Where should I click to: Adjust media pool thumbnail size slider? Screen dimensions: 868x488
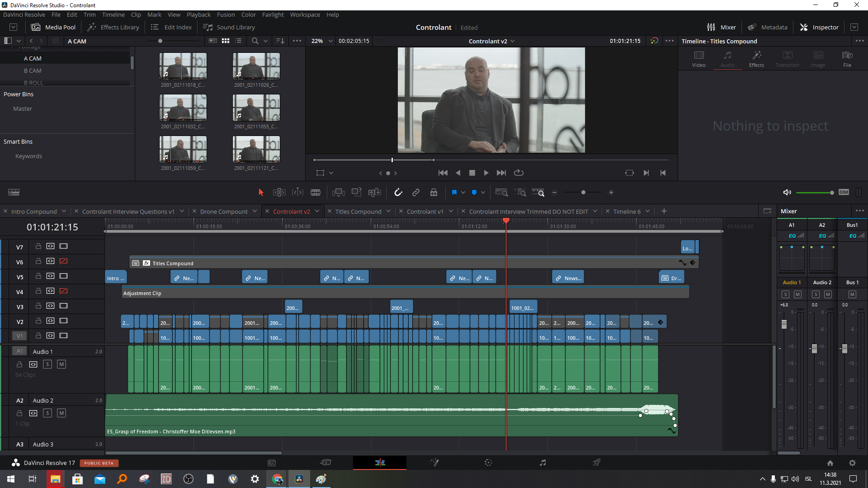point(160,41)
